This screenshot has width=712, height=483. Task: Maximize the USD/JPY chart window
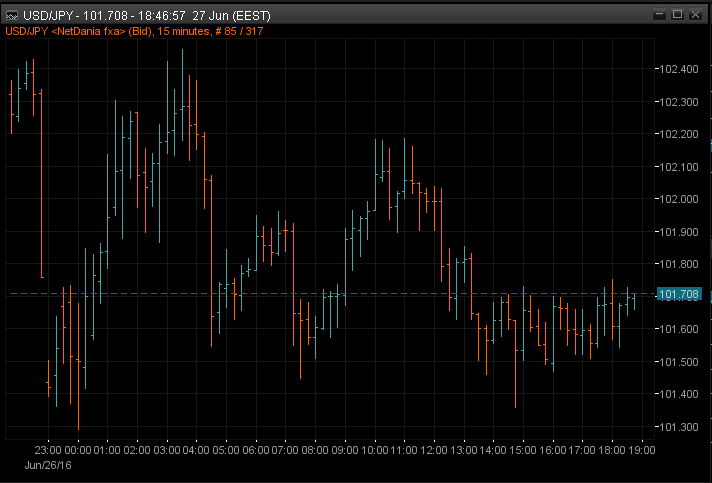coord(677,15)
